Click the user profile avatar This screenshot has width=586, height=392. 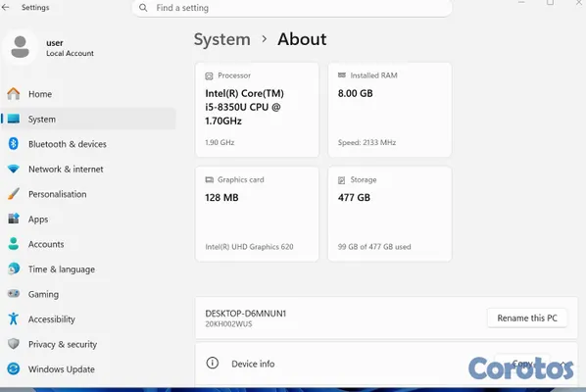[21, 47]
